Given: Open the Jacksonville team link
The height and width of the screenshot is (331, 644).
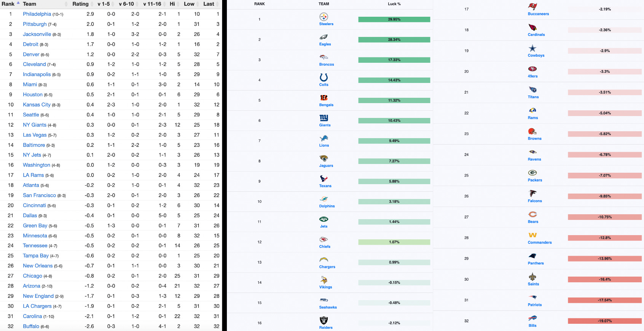Looking at the screenshot, I should click(37, 34).
